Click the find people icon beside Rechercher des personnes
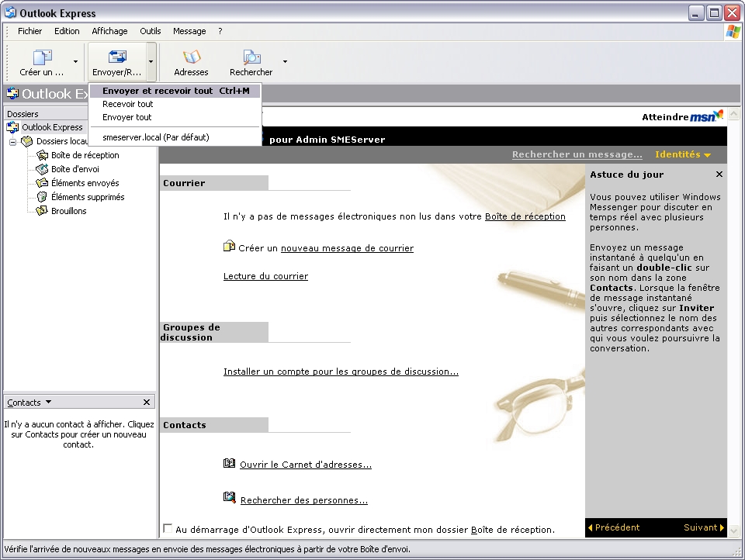Image resolution: width=745 pixels, height=560 pixels. [x=230, y=497]
